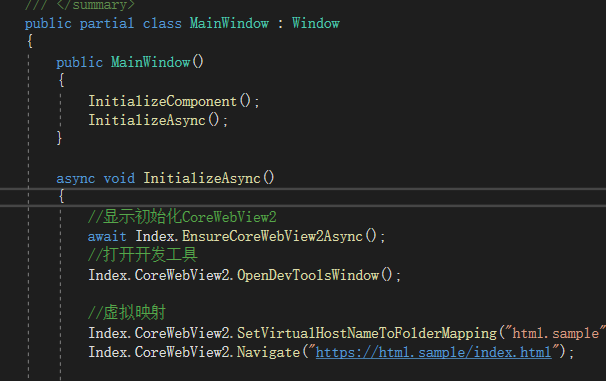
Task: Click the opening brace of InitializeAsync
Action: click(x=61, y=196)
